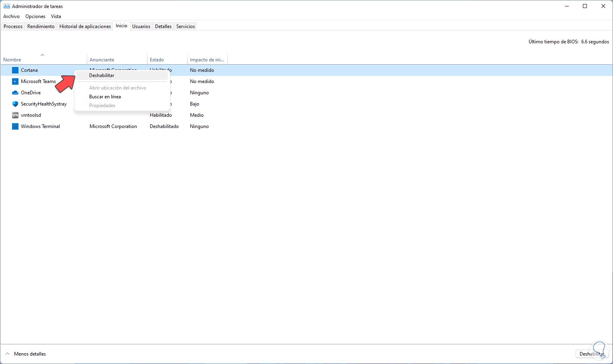Click the SecurityHealthSystray shield icon
The image size is (613, 364).
point(15,104)
